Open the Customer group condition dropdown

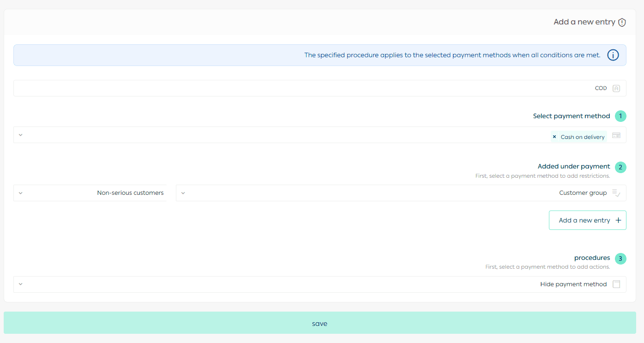tap(183, 193)
